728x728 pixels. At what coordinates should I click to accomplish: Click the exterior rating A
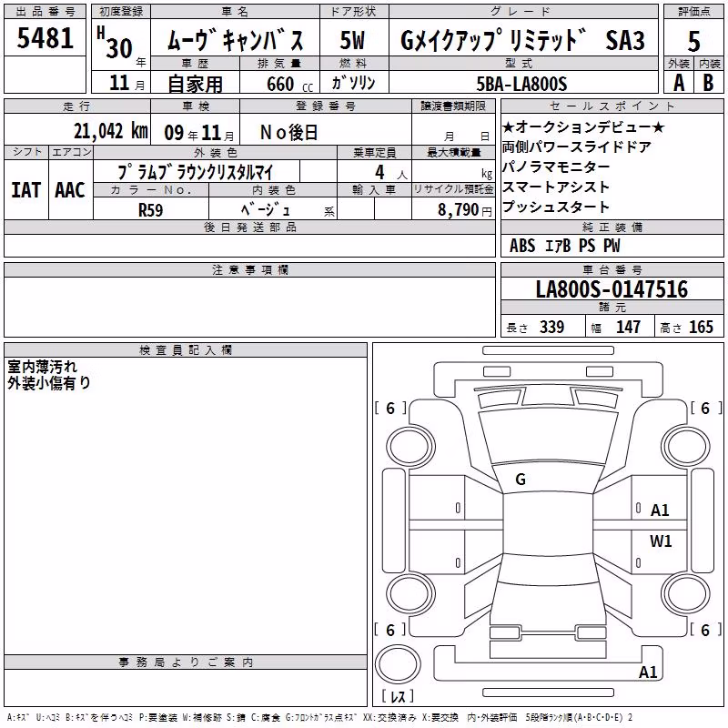[679, 83]
